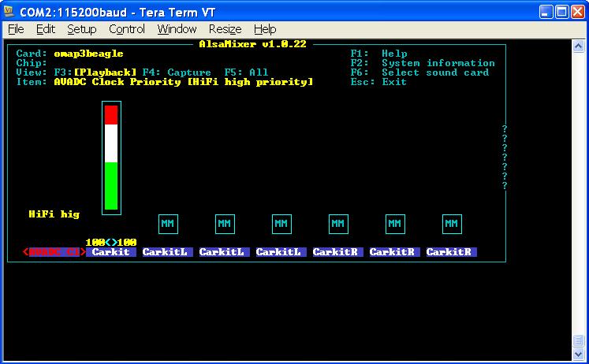Click the AVADC Clock Priority item text
This screenshot has height=364, width=589.
[x=183, y=81]
